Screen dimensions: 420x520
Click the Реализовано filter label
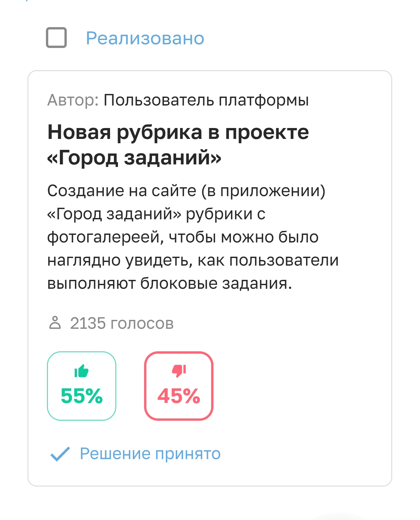[145, 38]
